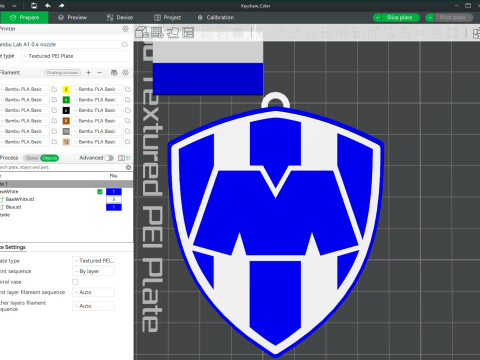Viewport: 480px width, 360px height.
Task: Open filament 12 Bambu PLA Basic dropdown
Action: 97,142
